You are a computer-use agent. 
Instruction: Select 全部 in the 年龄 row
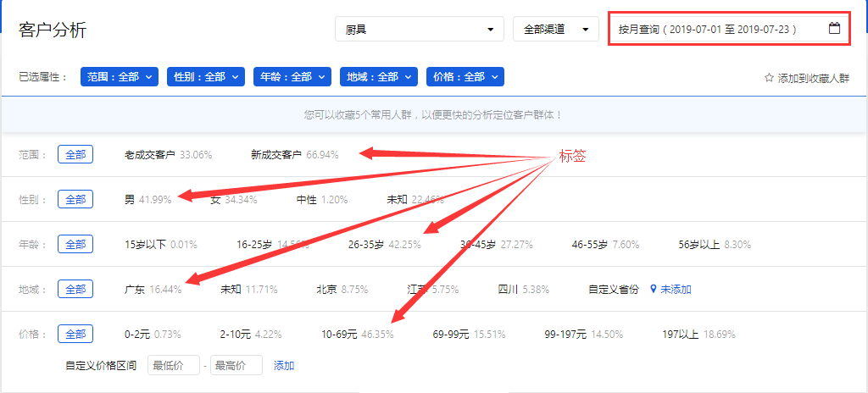pos(75,244)
